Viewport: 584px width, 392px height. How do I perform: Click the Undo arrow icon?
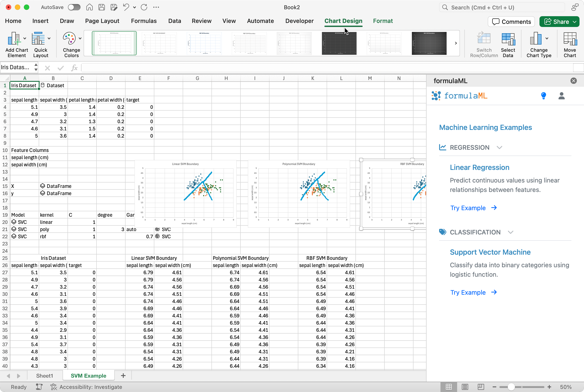click(126, 7)
